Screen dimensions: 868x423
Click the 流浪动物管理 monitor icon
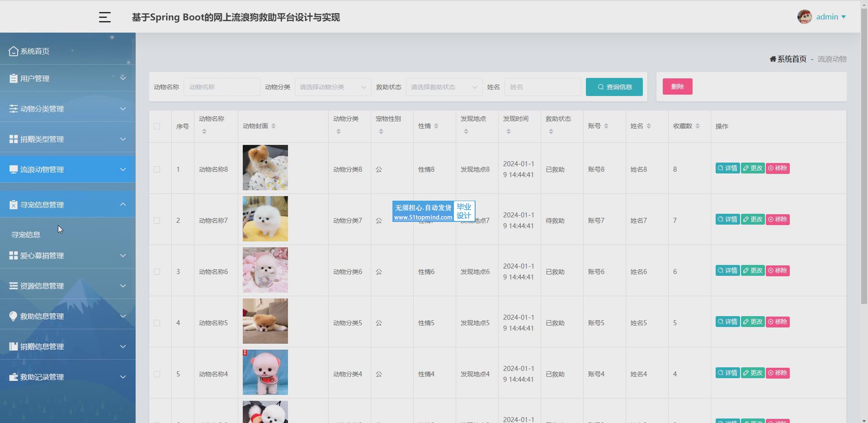pyautogui.click(x=14, y=169)
